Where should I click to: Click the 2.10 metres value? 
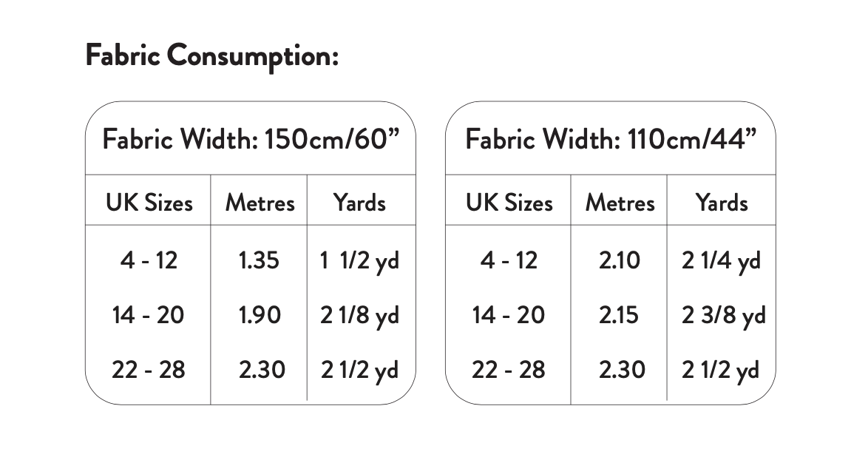click(620, 260)
